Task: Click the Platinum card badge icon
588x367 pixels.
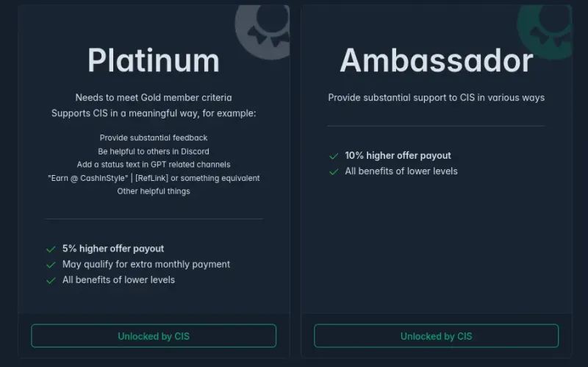Action: [263, 28]
